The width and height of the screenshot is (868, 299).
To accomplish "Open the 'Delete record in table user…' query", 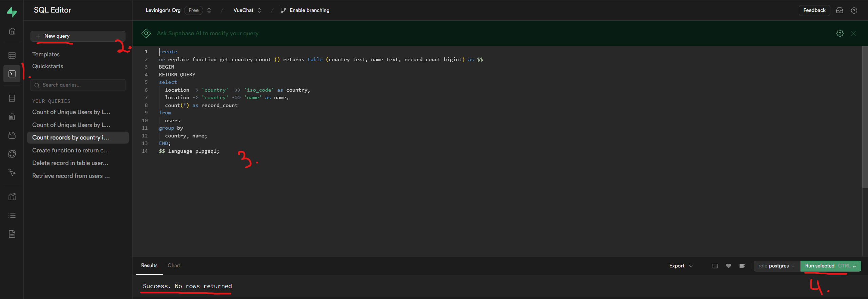I will (x=70, y=163).
